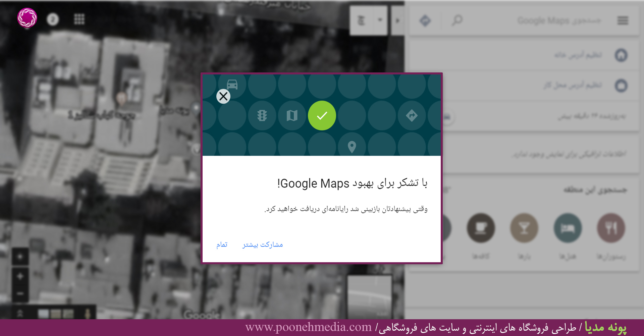The image size is (644, 336).
Task: Select the cafes coffee cup category icon
Action: 481,227
